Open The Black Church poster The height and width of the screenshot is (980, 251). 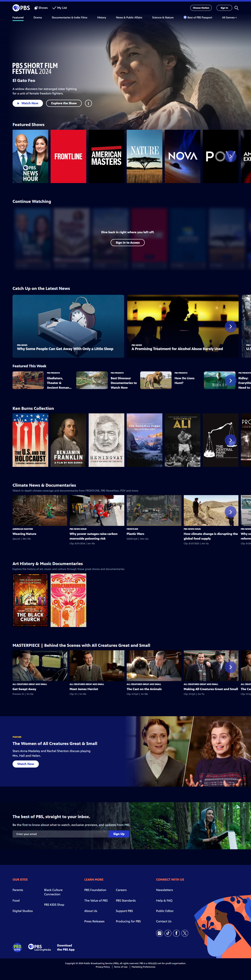click(30, 600)
